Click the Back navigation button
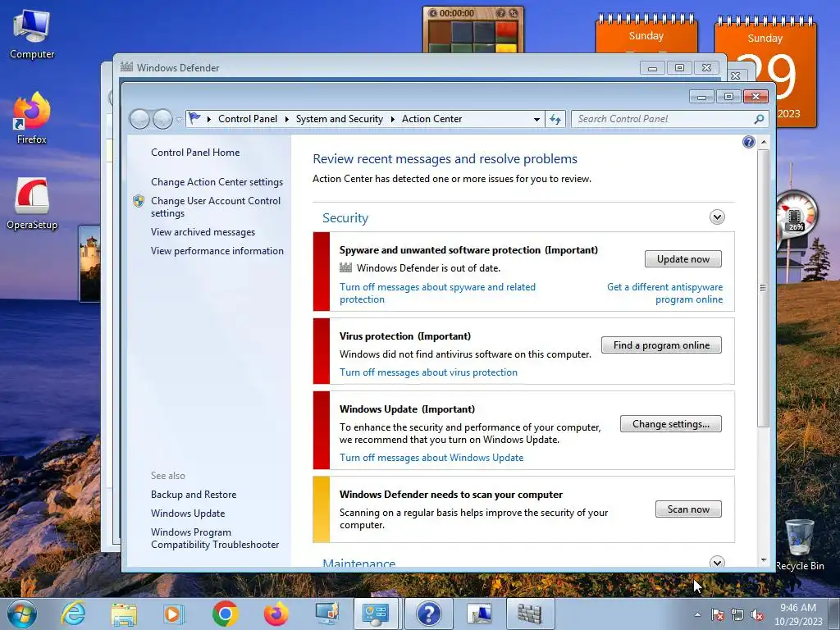This screenshot has width=840, height=630. tap(139, 119)
